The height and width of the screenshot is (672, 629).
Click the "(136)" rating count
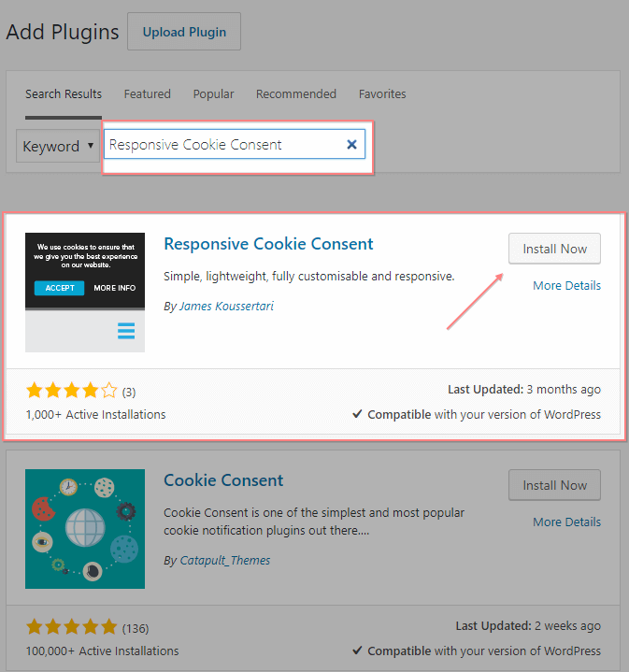[136, 629]
